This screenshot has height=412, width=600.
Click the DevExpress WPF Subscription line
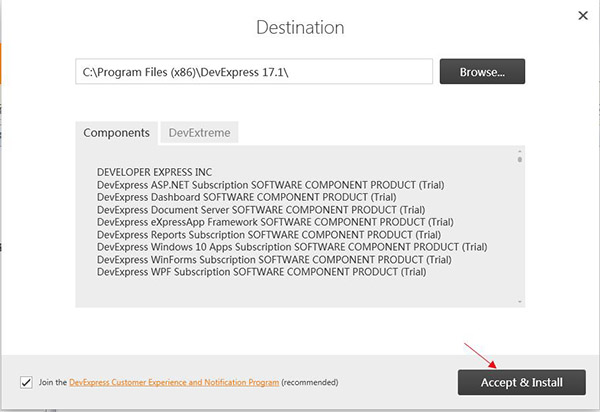pos(261,272)
